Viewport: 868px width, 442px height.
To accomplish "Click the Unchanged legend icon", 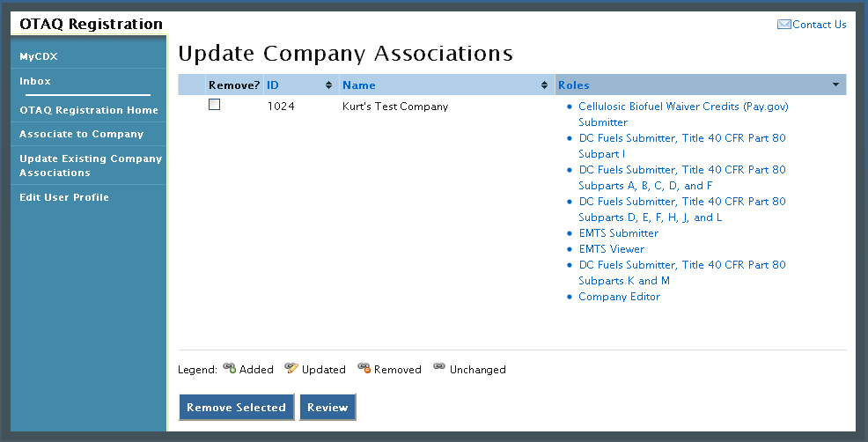I will 439,369.
